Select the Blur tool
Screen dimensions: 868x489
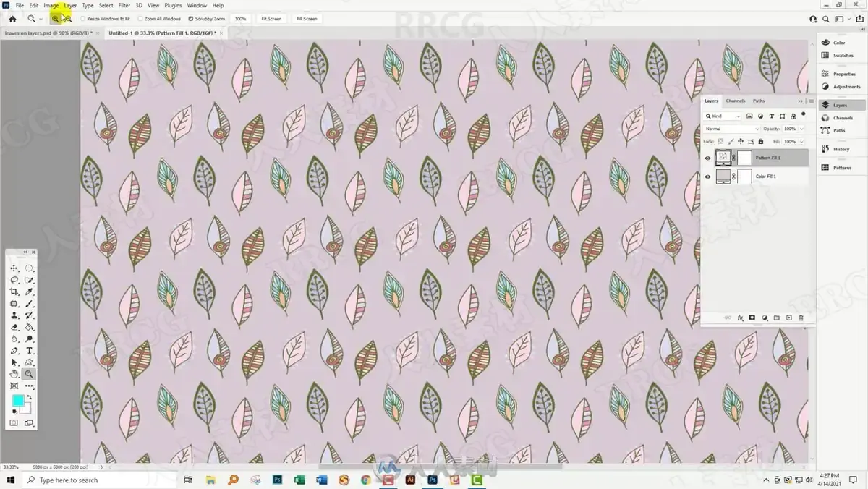[14, 339]
